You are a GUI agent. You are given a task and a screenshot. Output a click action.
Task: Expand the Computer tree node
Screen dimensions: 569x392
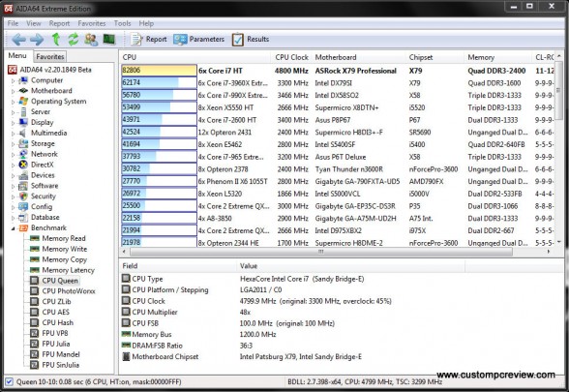(13, 80)
